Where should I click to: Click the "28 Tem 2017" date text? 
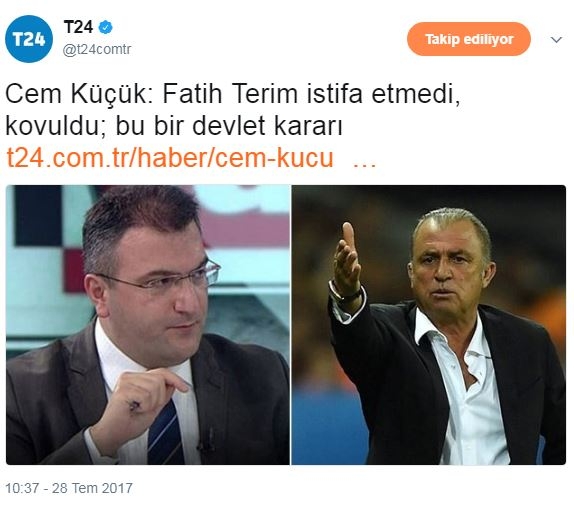92,488
